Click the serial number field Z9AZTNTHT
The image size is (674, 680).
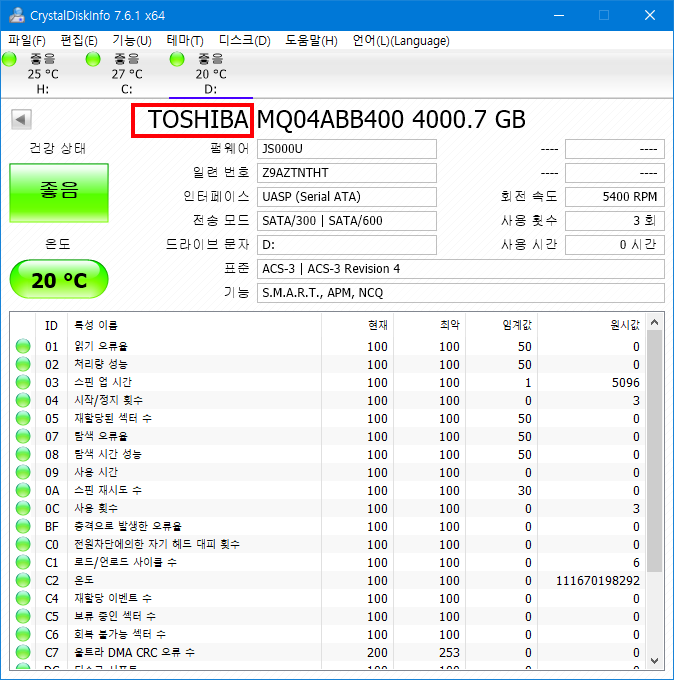point(347,173)
